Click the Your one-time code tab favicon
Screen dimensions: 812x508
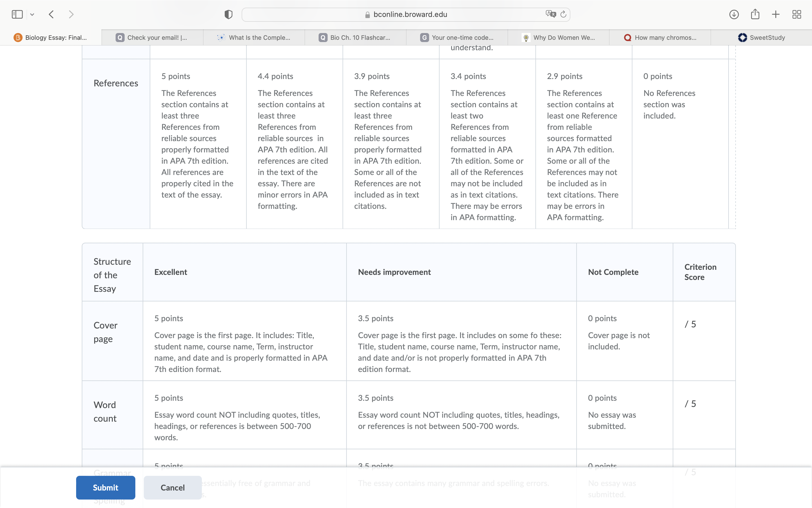tap(424, 38)
